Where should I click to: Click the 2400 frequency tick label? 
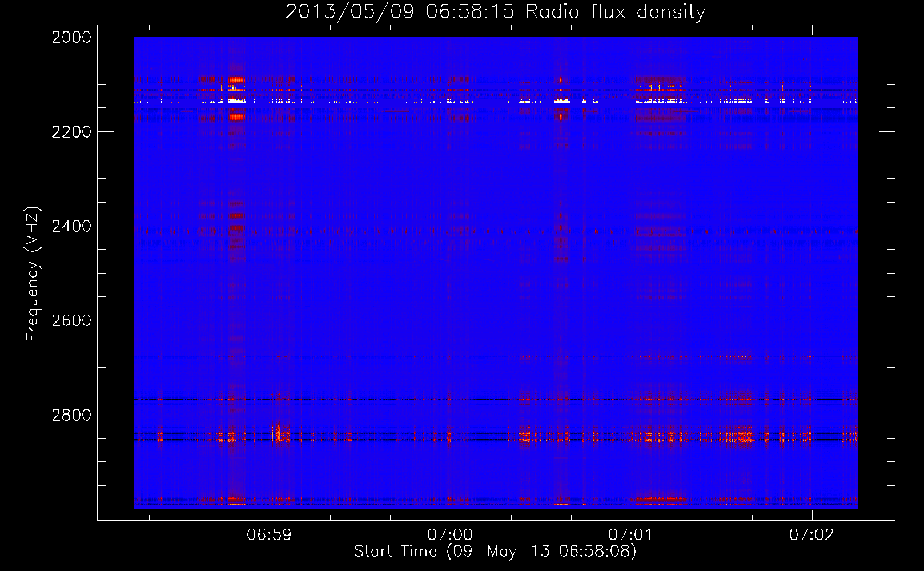point(71,226)
